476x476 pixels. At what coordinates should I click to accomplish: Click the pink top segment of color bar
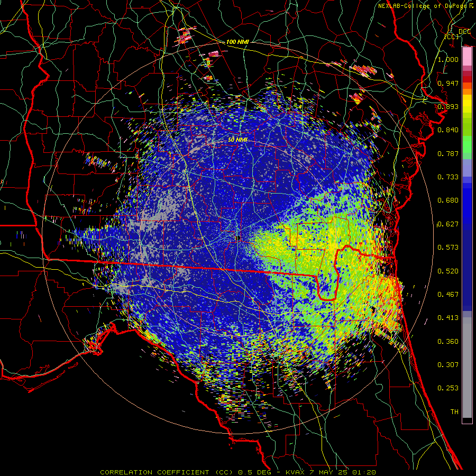[467, 57]
